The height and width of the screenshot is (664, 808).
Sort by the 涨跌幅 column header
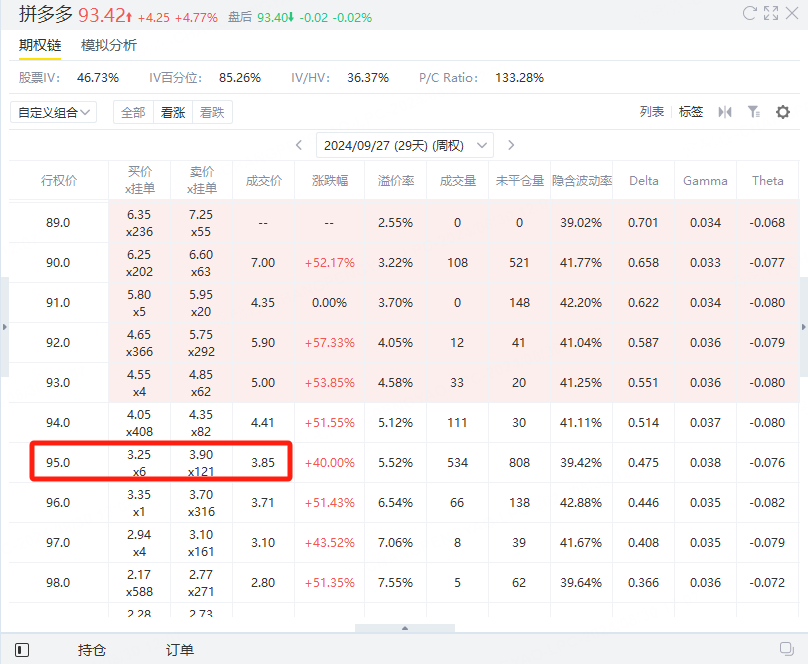click(330, 181)
